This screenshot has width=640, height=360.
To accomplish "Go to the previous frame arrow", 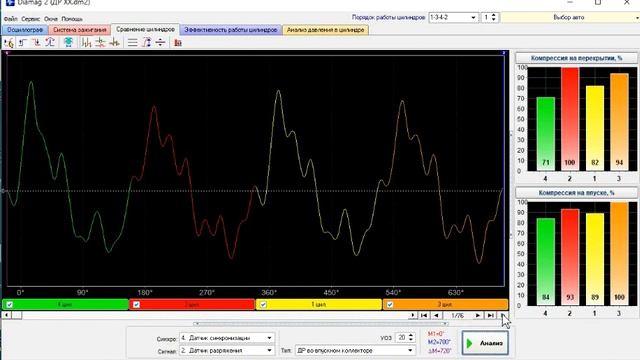I will tap(436, 316).
